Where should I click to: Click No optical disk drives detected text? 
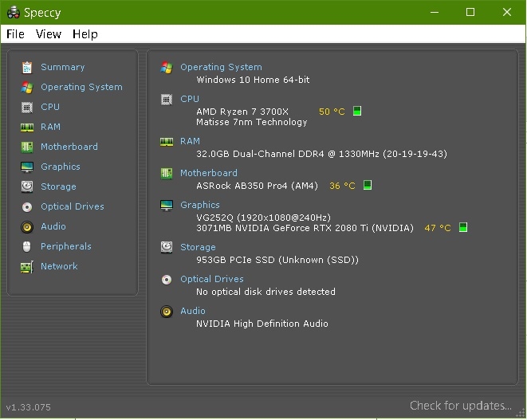(x=265, y=292)
